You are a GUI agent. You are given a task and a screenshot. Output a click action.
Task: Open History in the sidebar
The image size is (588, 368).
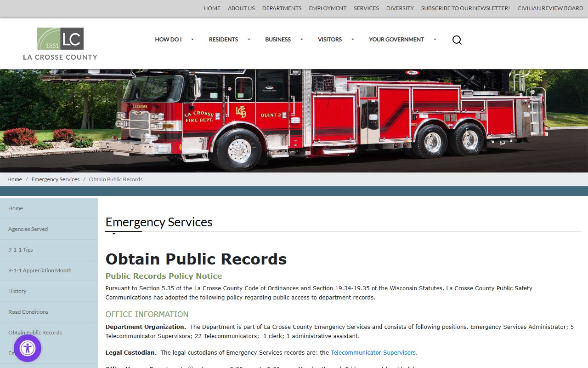click(49, 291)
